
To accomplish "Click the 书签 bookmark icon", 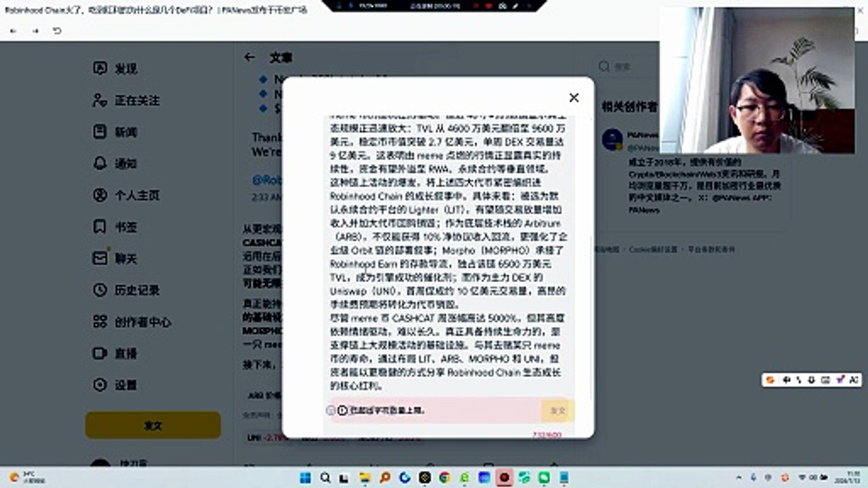I will pos(100,227).
